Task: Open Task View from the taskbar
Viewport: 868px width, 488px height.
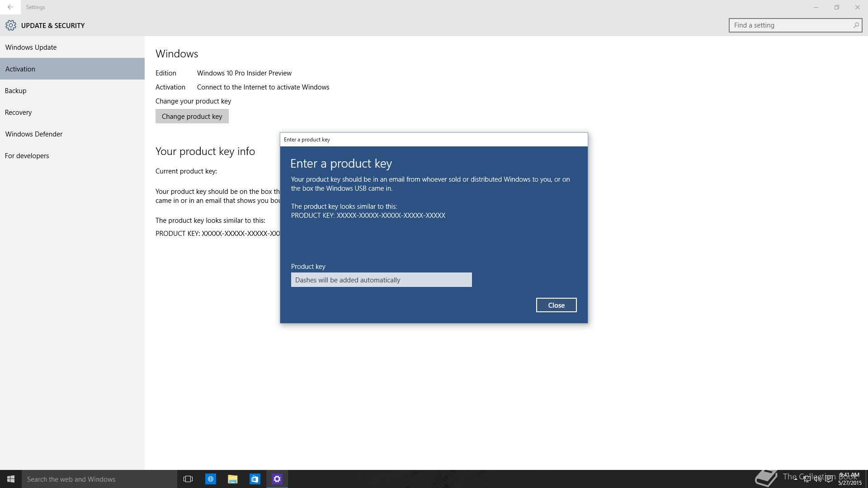Action: click(x=188, y=479)
